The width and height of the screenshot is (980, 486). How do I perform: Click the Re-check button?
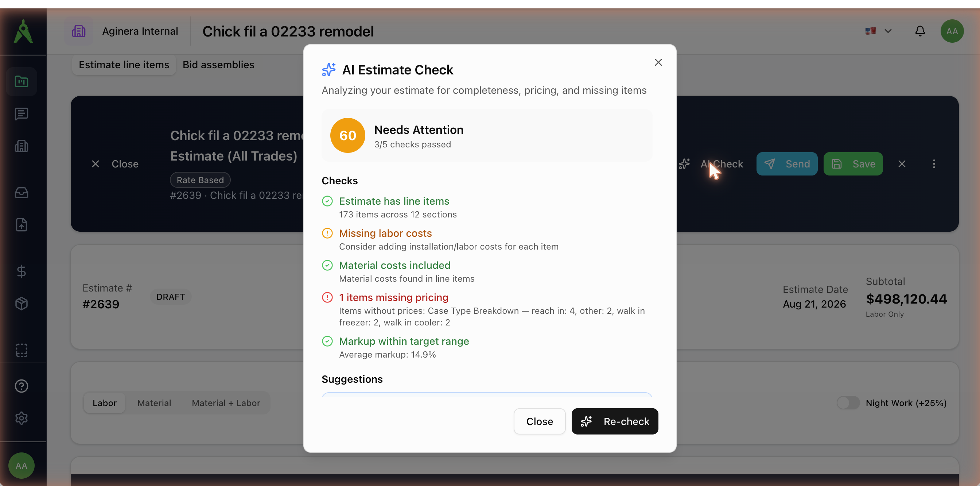(x=615, y=421)
